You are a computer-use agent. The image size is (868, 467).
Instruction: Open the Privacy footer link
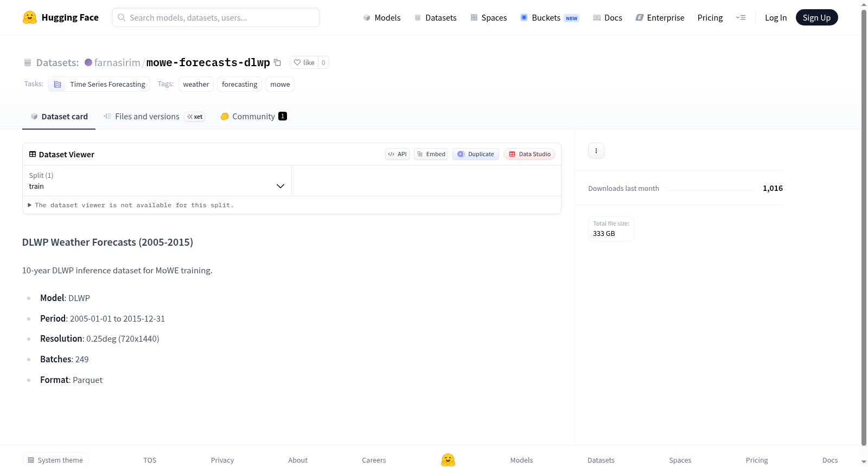[222, 460]
